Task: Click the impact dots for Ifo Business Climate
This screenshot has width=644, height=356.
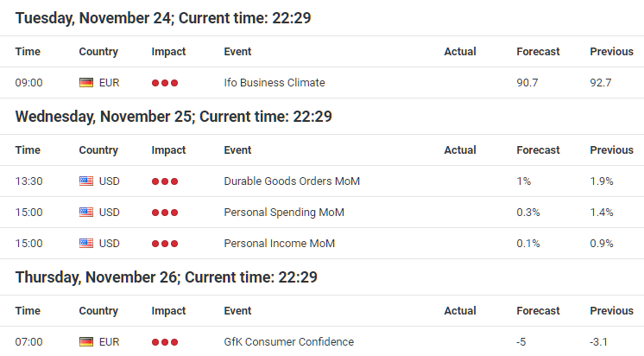Action: click(x=165, y=83)
